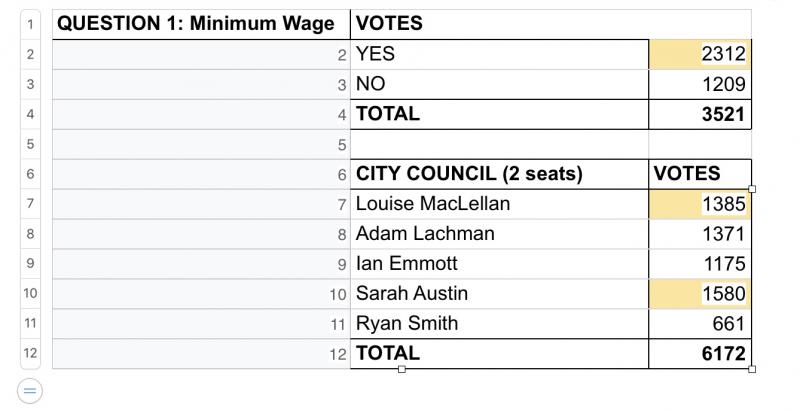Viewport: 800px width, 413px height.
Task: Click the selection handle at bottom of TOTAL row
Action: (402, 369)
